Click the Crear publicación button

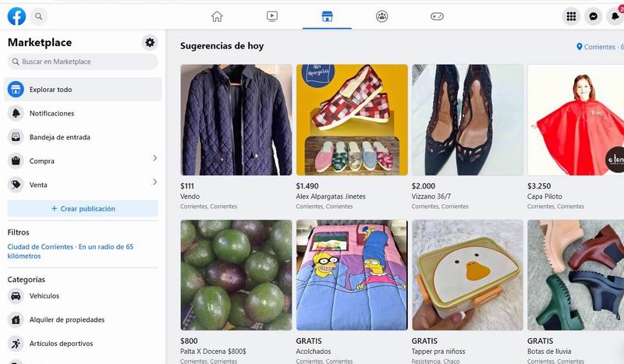pyautogui.click(x=83, y=208)
